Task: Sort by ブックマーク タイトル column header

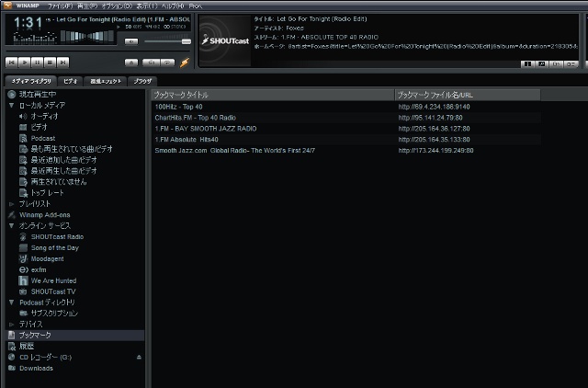Action: 273,95
